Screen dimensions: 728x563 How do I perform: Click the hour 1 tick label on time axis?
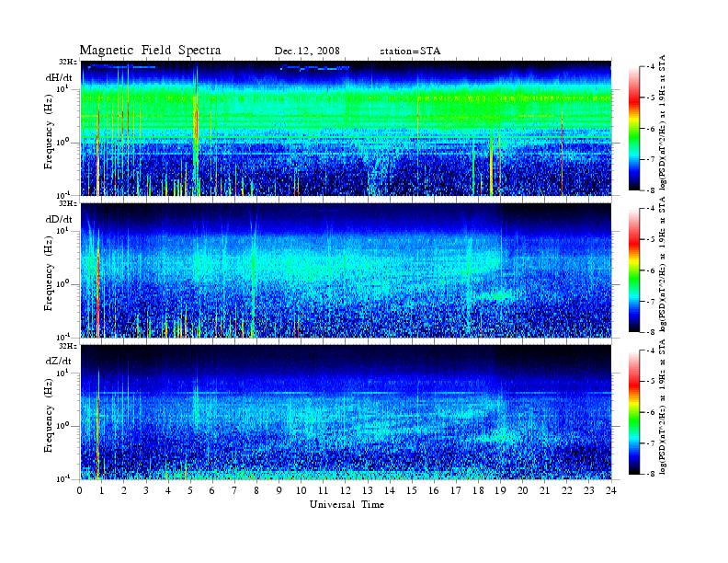(x=102, y=490)
